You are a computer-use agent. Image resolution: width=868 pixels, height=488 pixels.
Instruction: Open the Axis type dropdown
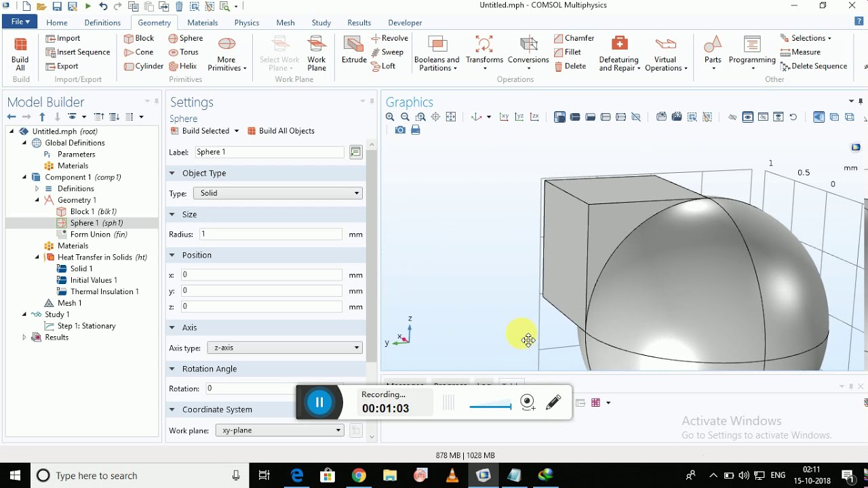coord(285,348)
